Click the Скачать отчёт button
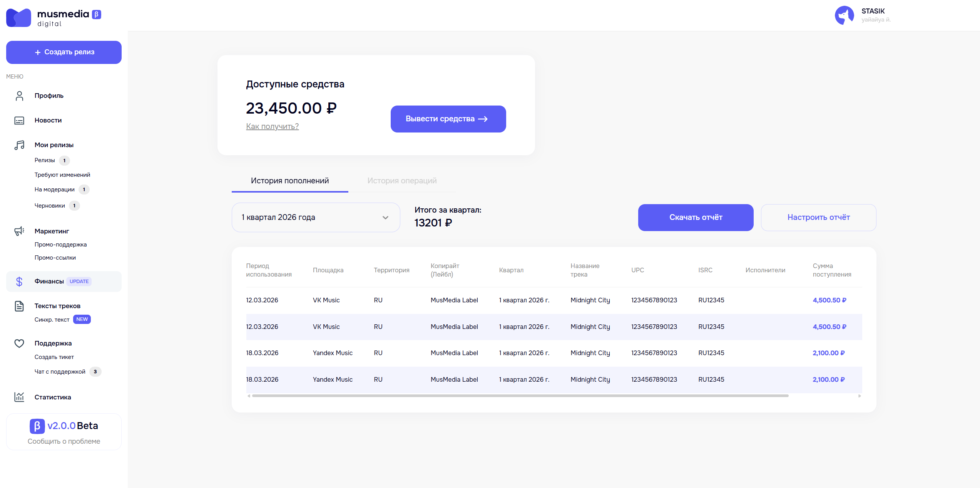This screenshot has width=980, height=488. point(696,218)
